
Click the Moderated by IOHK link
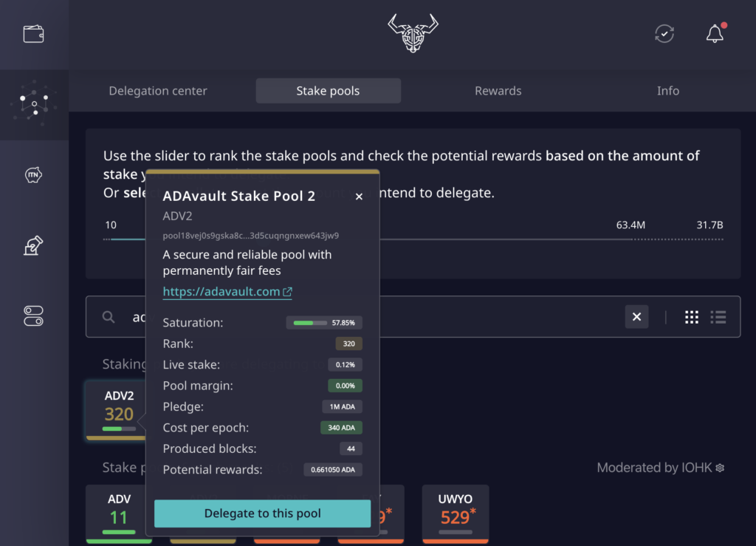point(654,468)
